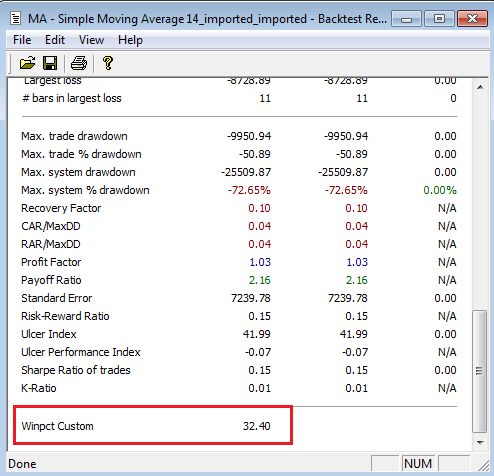The height and width of the screenshot is (476, 494).
Task: Click the Print toolbar icon
Action: 79,63
